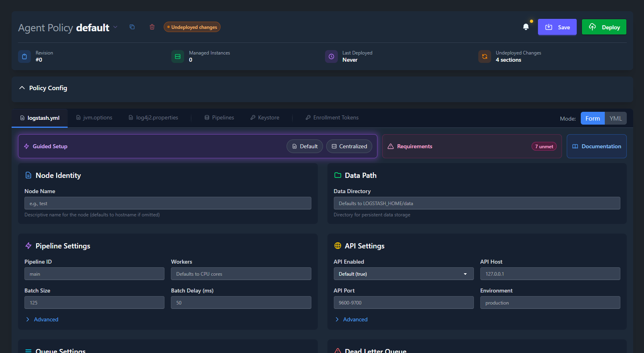Click the Node Identity document icon
Viewport: 644px width, 353px height.
(28, 175)
